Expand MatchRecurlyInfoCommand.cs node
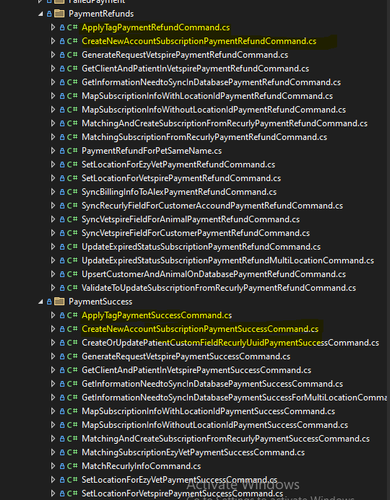The height and width of the screenshot is (500, 390). 53,466
